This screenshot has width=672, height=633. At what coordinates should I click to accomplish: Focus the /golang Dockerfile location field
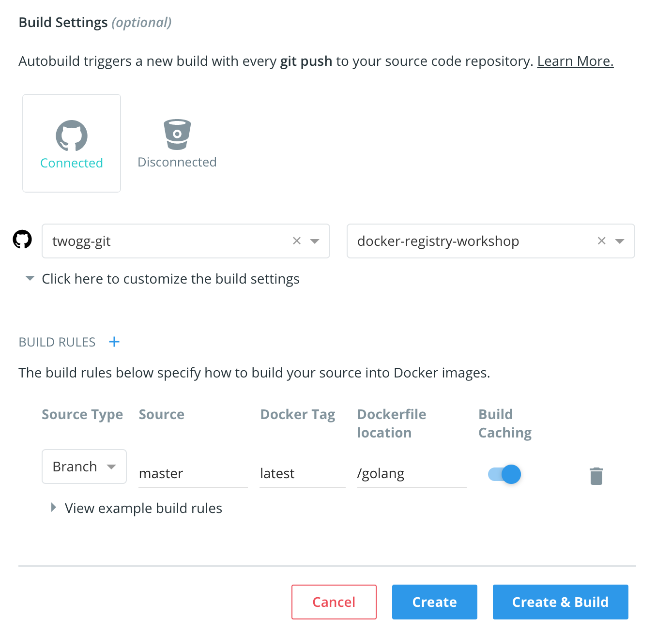[412, 473]
